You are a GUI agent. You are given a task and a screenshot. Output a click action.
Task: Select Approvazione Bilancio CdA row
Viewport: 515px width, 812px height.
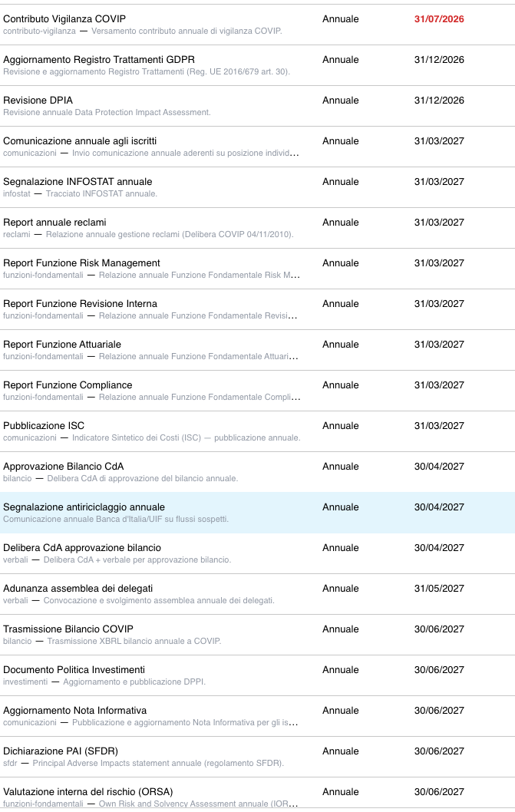[x=258, y=472]
